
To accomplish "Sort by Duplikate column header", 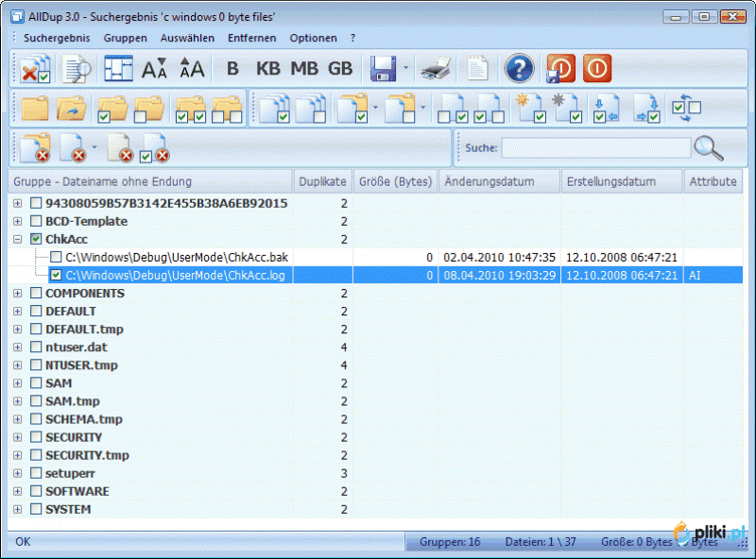I will 322,181.
